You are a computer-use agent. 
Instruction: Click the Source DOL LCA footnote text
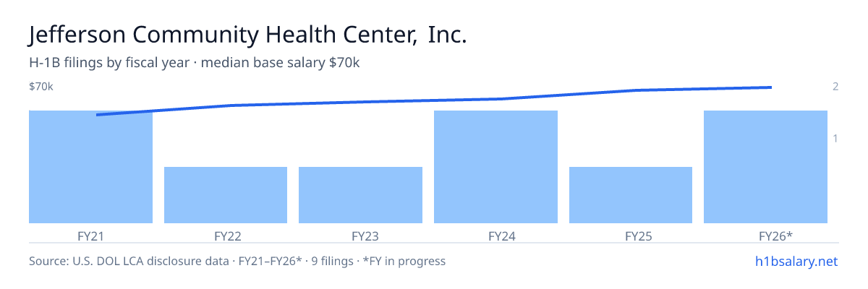237,261
